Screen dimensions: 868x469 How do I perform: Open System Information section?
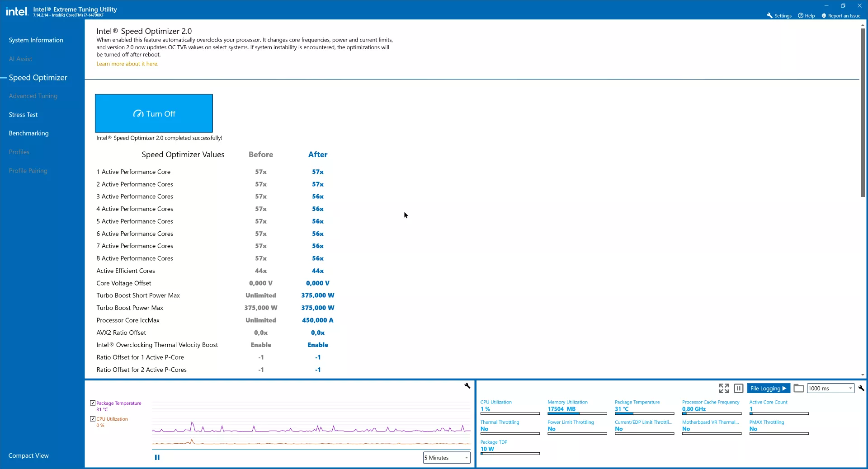tap(36, 40)
